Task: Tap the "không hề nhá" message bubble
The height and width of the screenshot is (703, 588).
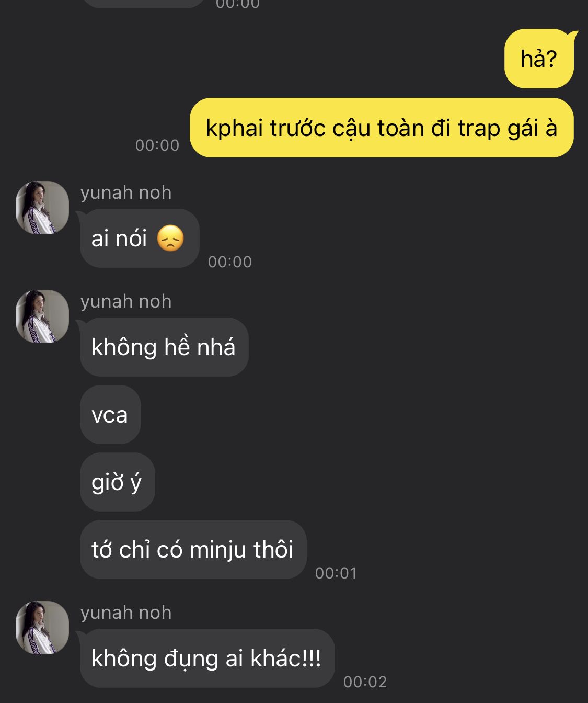Action: [164, 347]
